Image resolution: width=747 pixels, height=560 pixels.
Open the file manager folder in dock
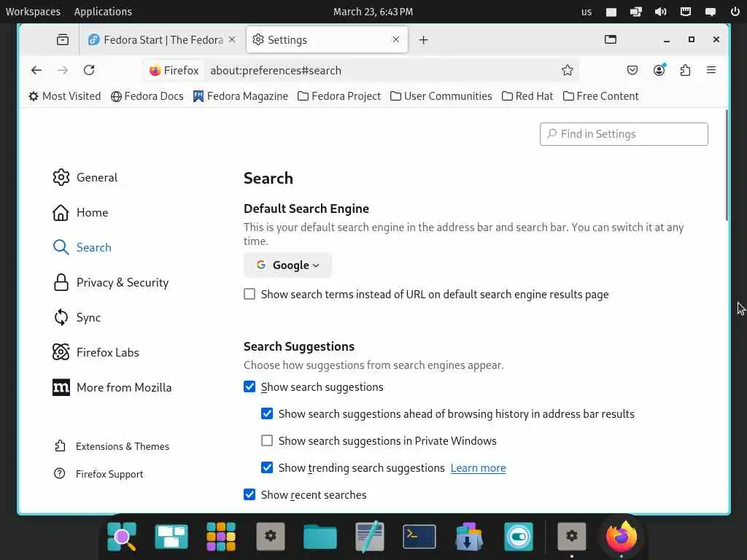click(320, 537)
